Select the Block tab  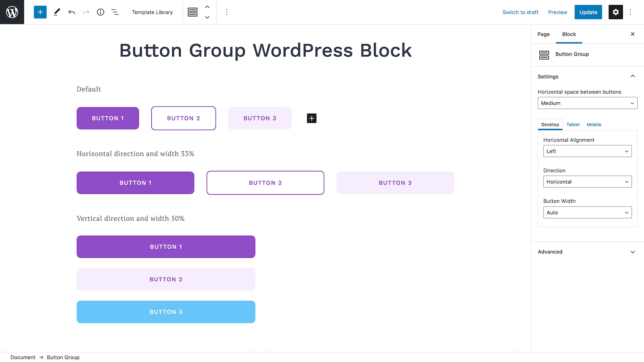(569, 34)
